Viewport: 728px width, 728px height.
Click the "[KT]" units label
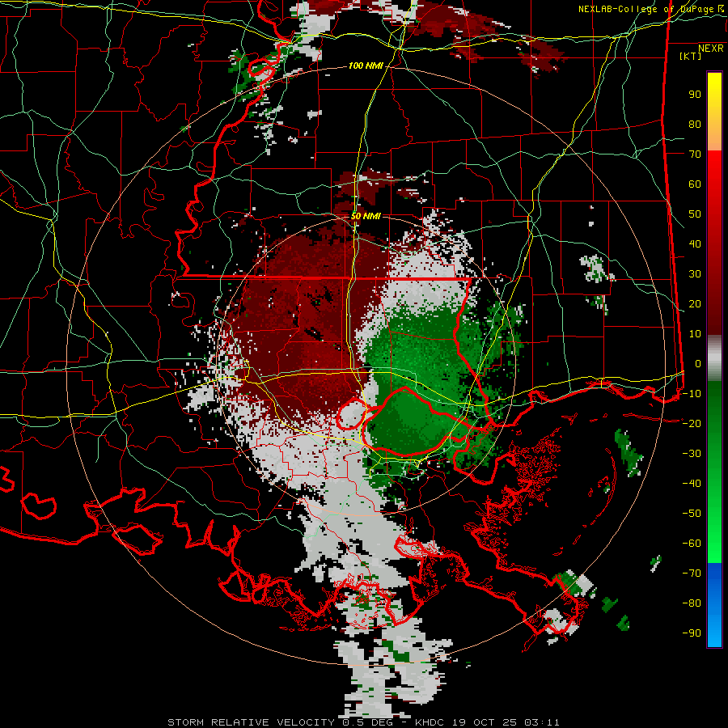690,56
